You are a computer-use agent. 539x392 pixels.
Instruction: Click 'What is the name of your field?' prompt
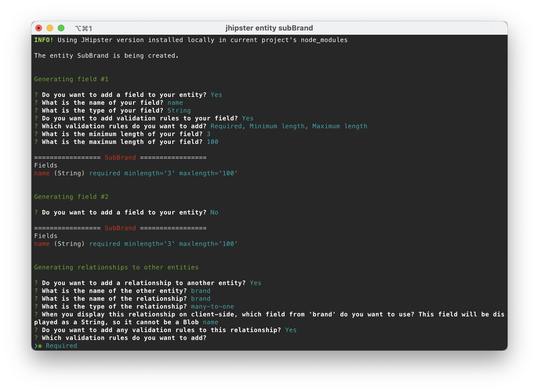(x=103, y=103)
